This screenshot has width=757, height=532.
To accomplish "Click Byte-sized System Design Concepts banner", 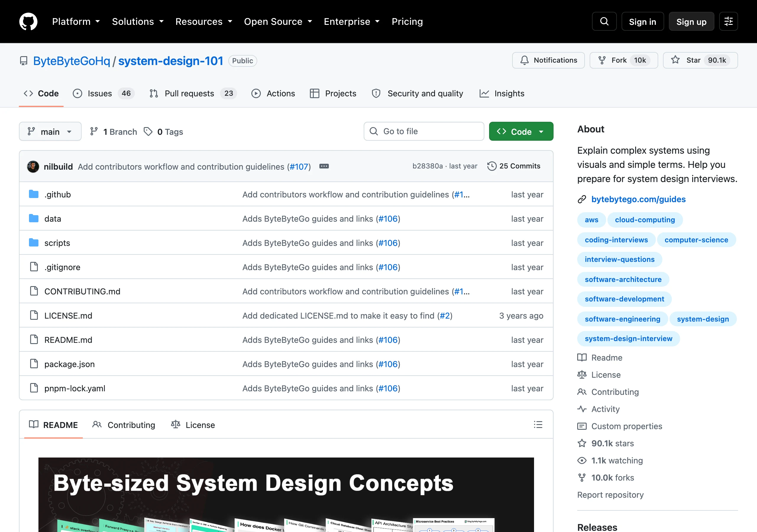I will (x=286, y=494).
